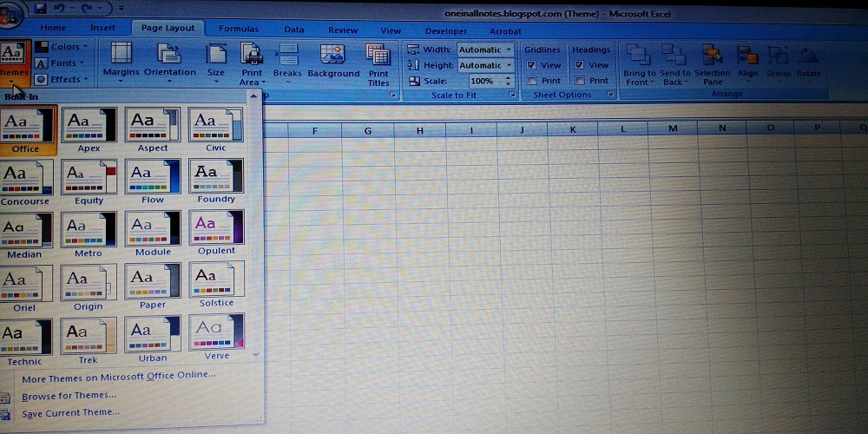The image size is (868, 434).
Task: Open the Breaks dropdown
Action: 287,63
